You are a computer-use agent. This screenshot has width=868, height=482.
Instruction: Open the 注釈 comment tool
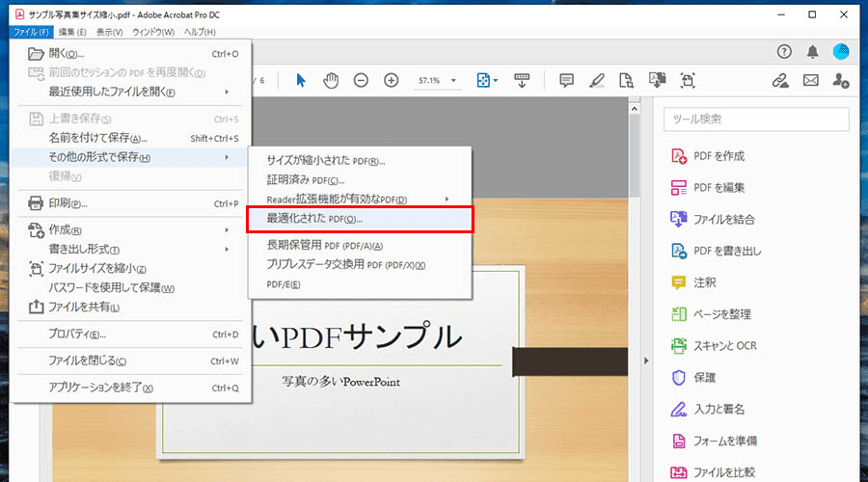click(x=693, y=282)
